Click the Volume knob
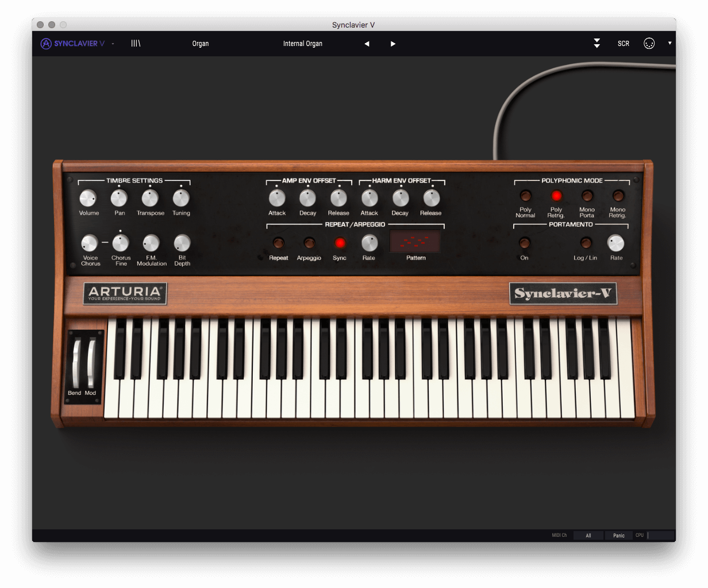 88,198
